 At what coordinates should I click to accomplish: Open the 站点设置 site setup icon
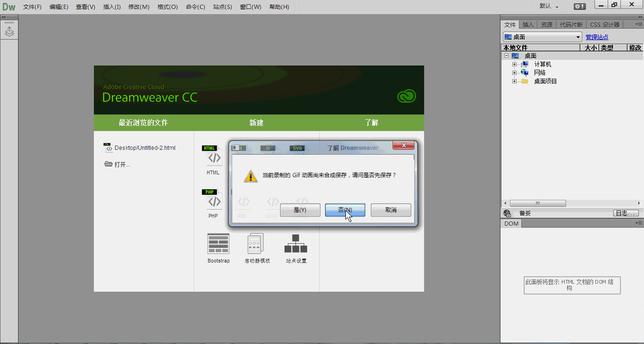pyautogui.click(x=296, y=244)
